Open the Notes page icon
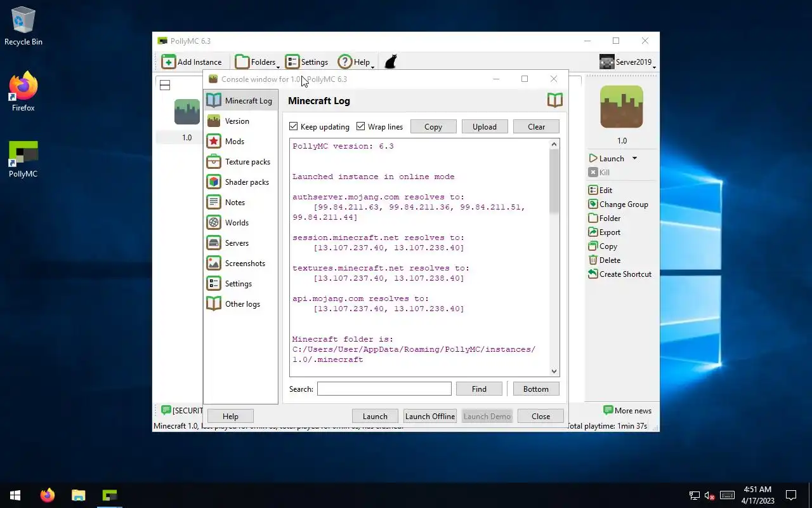The image size is (812, 508). pos(214,202)
